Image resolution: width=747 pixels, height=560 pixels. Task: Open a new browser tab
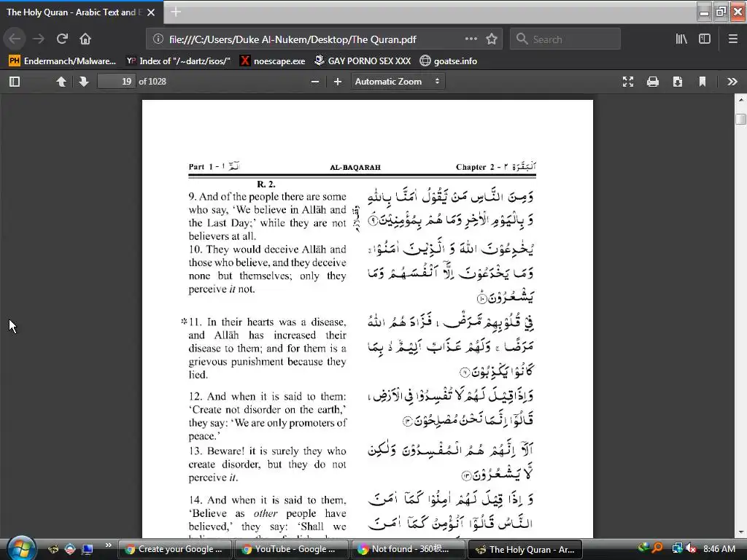click(x=176, y=12)
